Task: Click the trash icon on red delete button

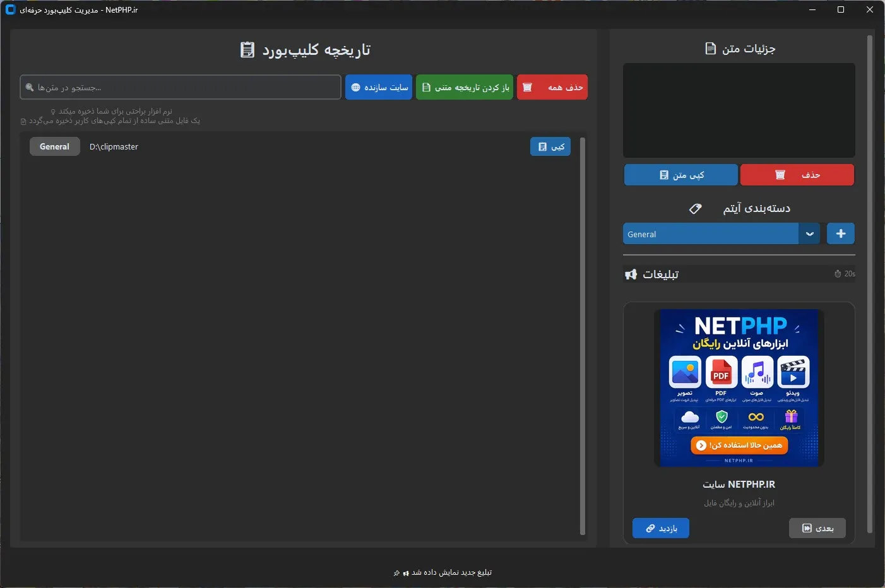Action: point(780,175)
